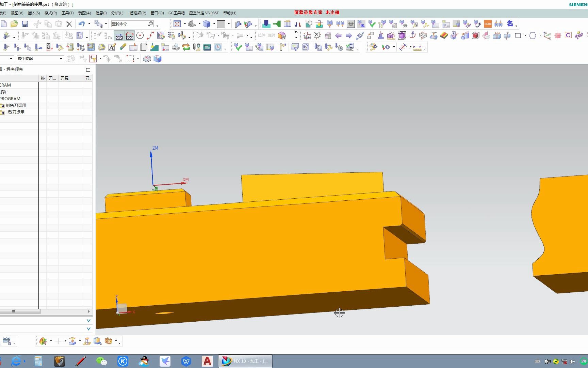Open the 插入(S) menu
Image resolution: width=588 pixels, height=368 pixels.
coord(34,13)
